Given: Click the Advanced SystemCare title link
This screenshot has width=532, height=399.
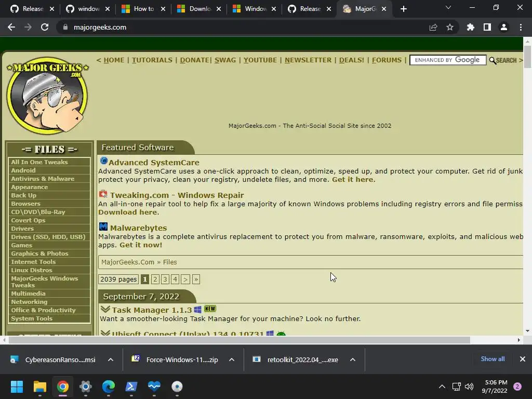Looking at the screenshot, I should [154, 163].
